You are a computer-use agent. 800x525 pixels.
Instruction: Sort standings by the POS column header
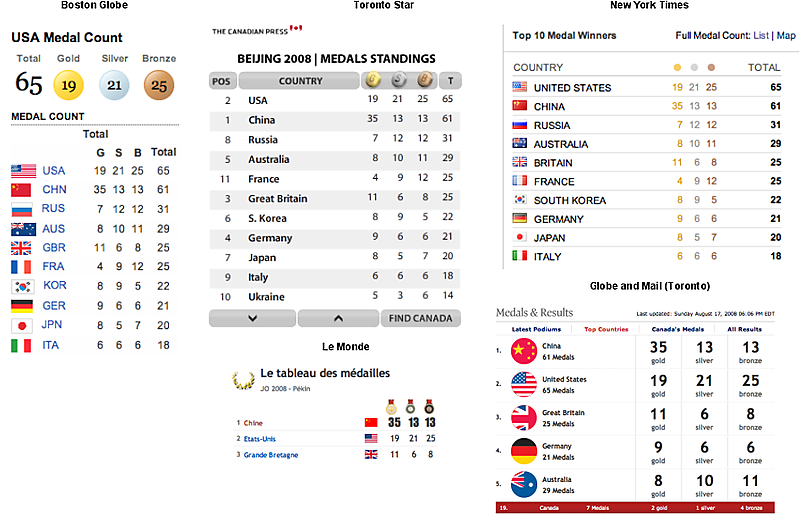[222, 80]
